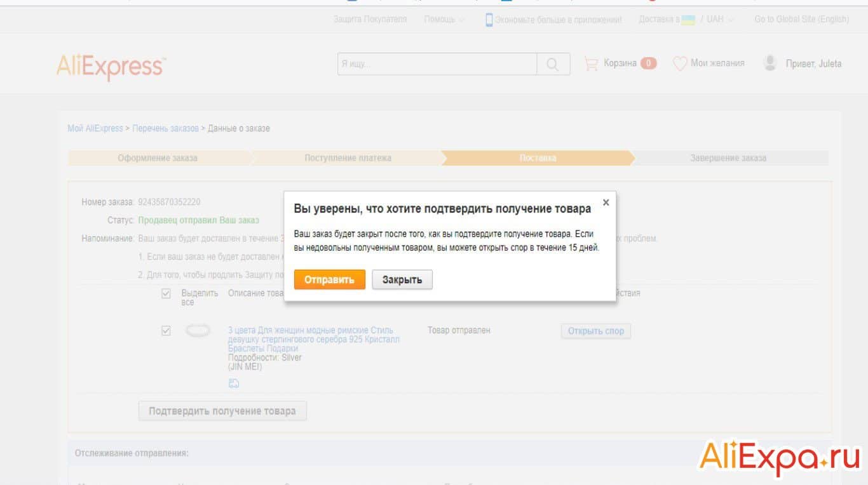This screenshot has height=485, width=868.
Task: Open 'Защита Покупателя' in top menu
Action: pyautogui.click(x=370, y=20)
